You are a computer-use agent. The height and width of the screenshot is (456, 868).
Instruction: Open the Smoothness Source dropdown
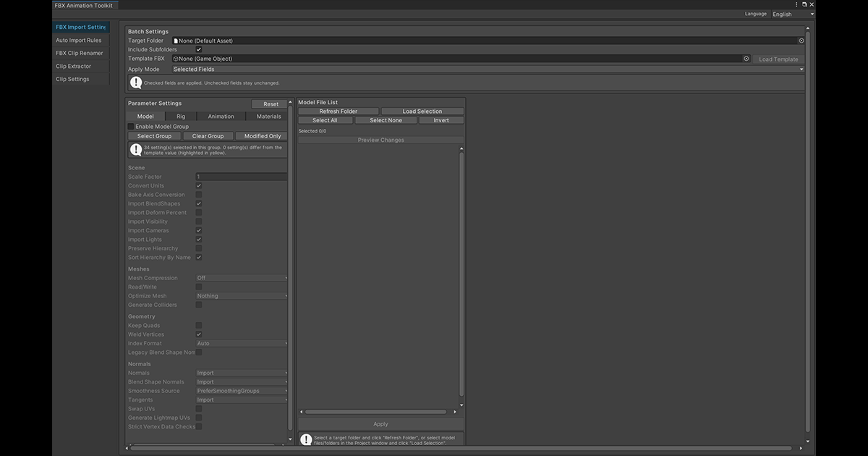tap(242, 391)
